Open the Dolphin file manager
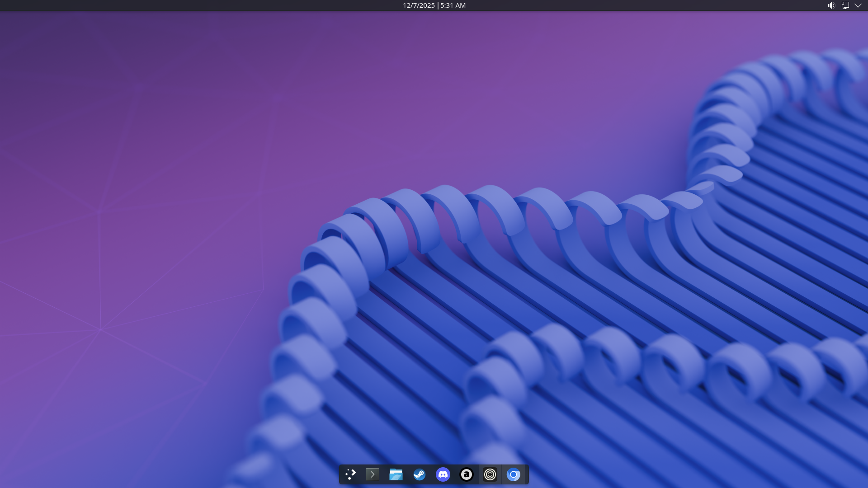The height and width of the screenshot is (488, 868). 396,474
